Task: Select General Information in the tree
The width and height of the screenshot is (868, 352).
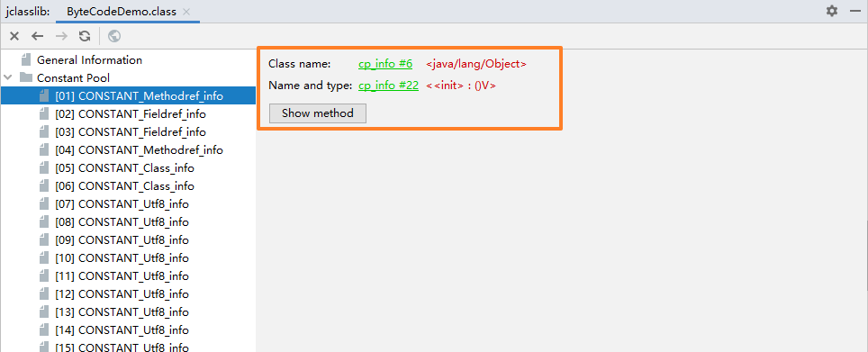Action: coord(89,59)
